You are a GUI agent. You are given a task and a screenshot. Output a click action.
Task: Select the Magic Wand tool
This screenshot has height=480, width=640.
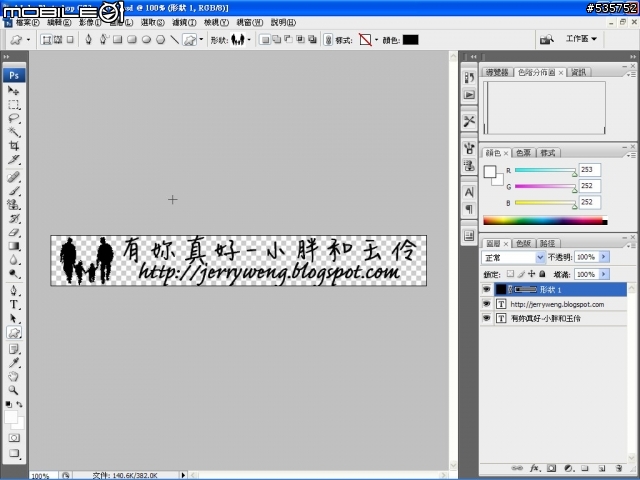pyautogui.click(x=13, y=132)
